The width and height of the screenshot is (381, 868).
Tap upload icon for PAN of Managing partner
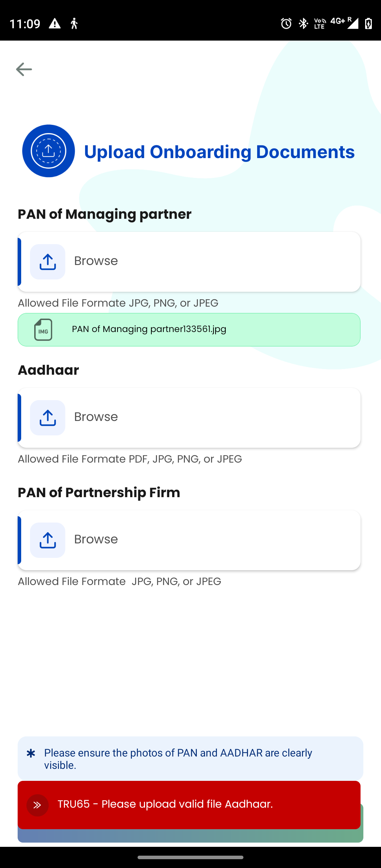point(48,262)
